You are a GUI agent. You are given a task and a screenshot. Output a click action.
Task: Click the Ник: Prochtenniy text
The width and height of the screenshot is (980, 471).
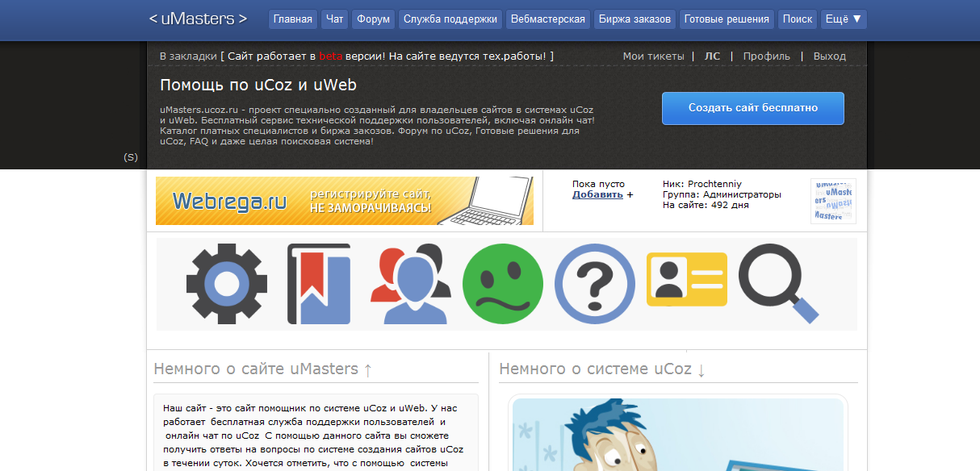pos(702,184)
